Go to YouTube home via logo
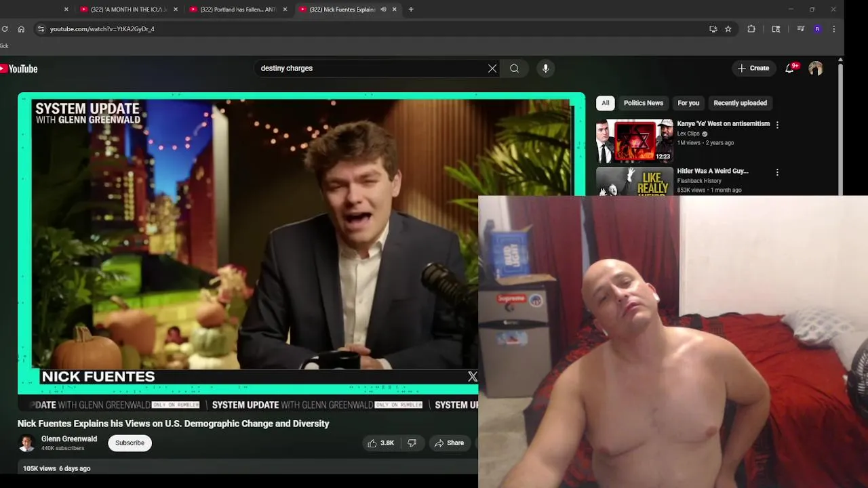The image size is (868, 488). tap(19, 68)
